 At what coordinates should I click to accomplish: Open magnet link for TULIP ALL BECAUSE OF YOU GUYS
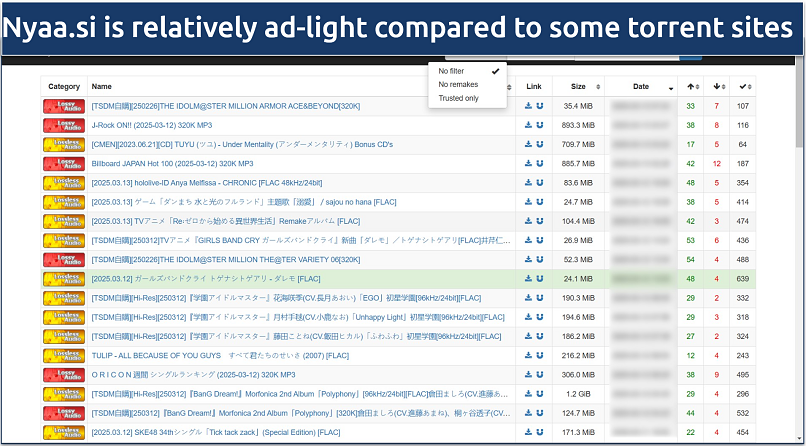pos(540,356)
